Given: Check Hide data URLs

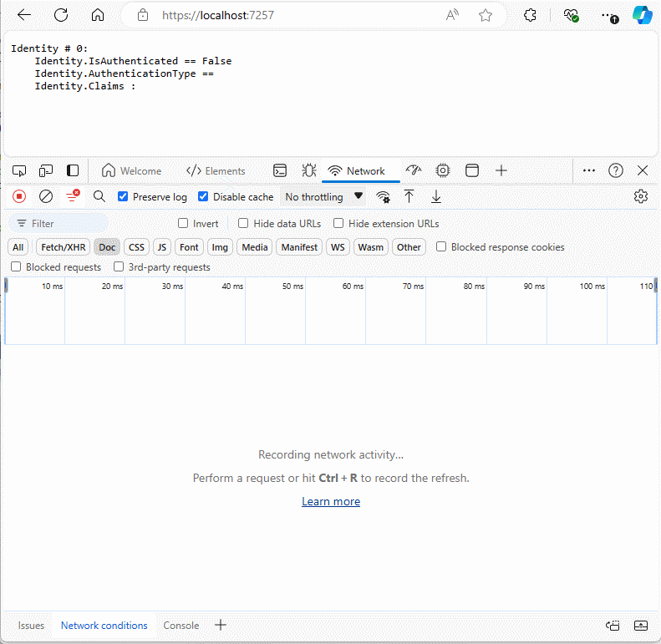Looking at the screenshot, I should 243,223.
